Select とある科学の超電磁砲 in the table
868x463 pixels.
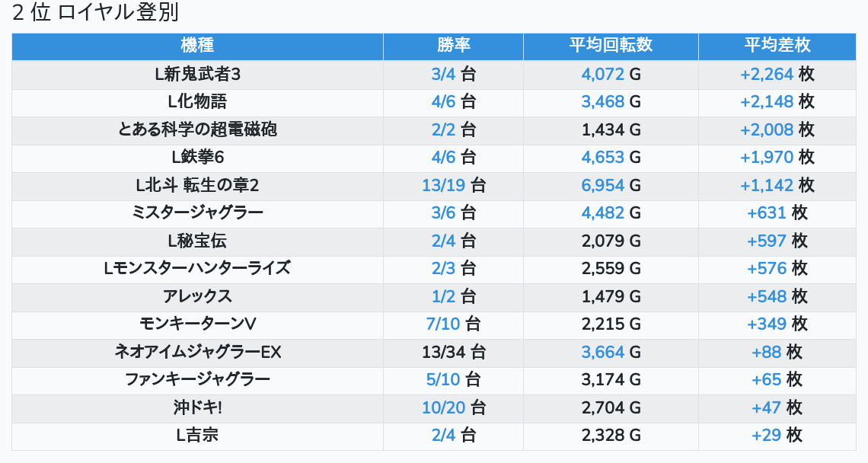197,129
